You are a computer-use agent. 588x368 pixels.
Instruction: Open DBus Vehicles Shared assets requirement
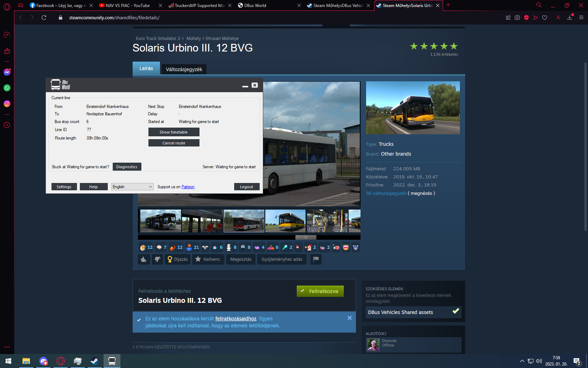(413, 312)
